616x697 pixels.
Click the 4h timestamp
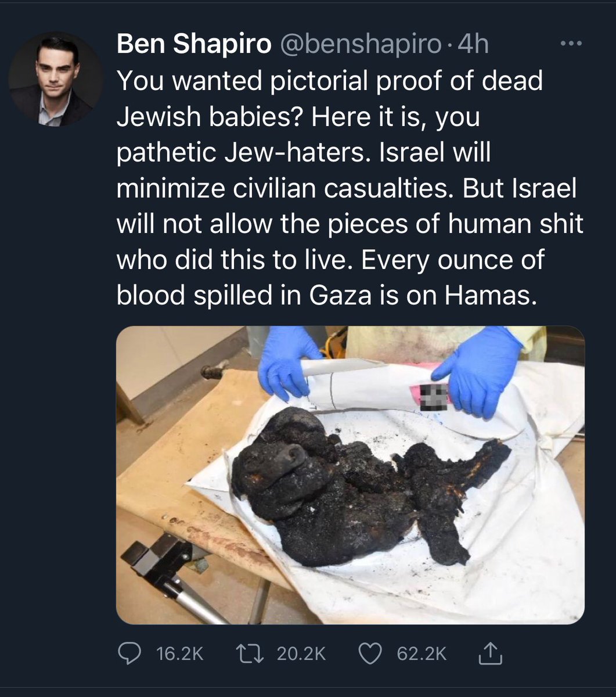[473, 44]
